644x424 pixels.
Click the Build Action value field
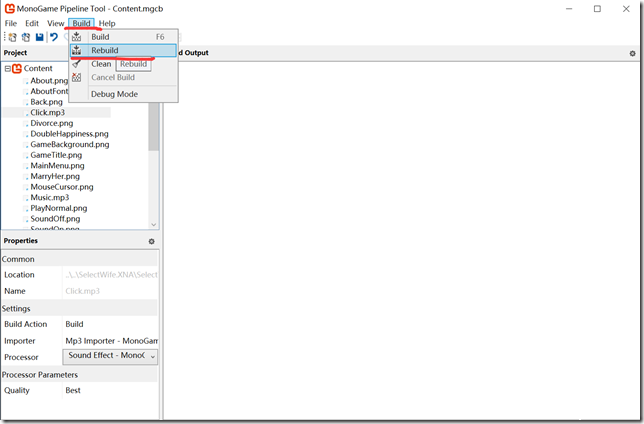(75, 325)
